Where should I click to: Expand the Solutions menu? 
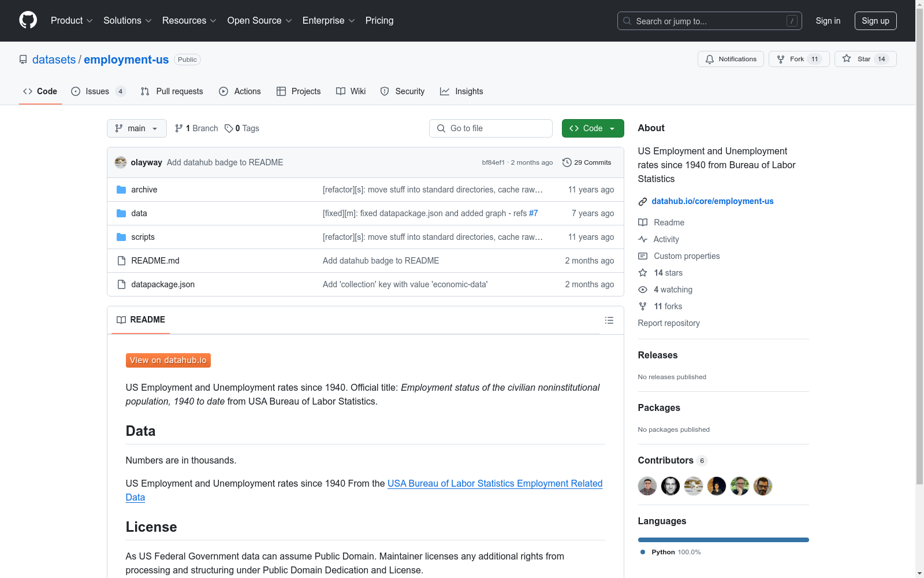[x=128, y=21]
